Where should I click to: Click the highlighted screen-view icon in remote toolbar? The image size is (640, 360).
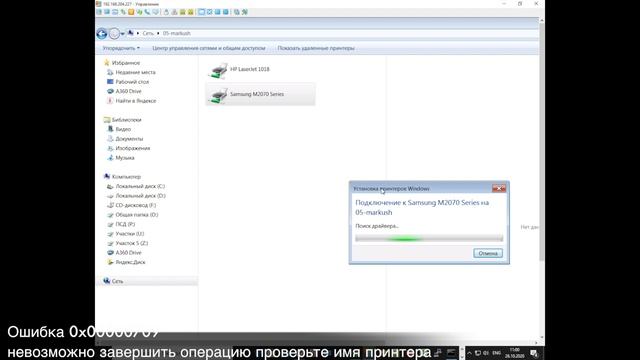(201, 12)
